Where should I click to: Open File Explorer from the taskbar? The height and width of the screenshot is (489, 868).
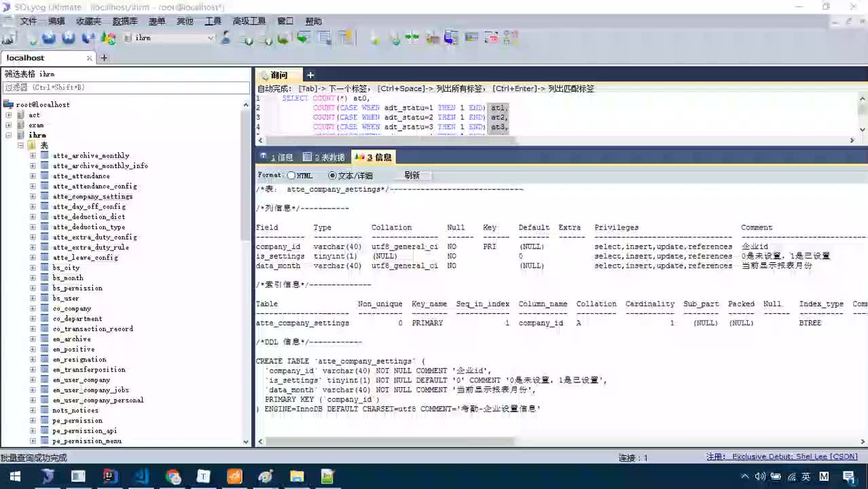(x=297, y=477)
